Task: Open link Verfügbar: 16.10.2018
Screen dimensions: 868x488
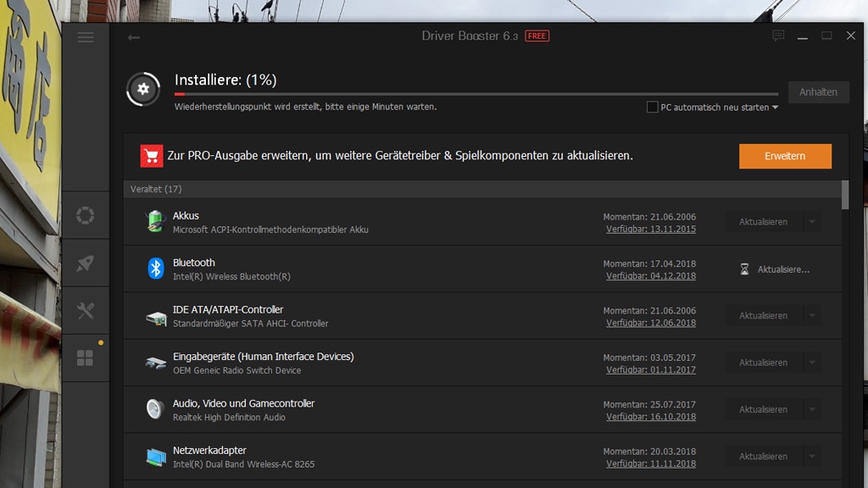Action: (x=651, y=417)
